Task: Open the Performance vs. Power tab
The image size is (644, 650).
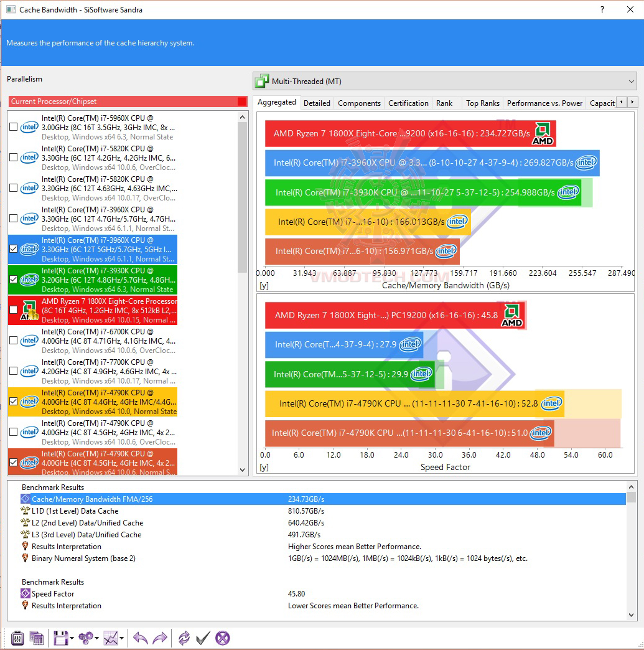Action: pos(544,103)
